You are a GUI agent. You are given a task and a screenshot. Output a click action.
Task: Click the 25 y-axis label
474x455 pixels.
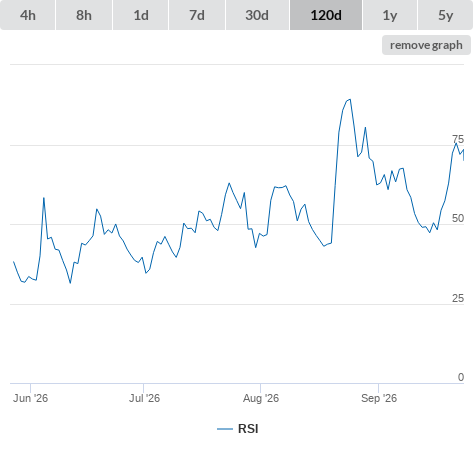pyautogui.click(x=458, y=298)
